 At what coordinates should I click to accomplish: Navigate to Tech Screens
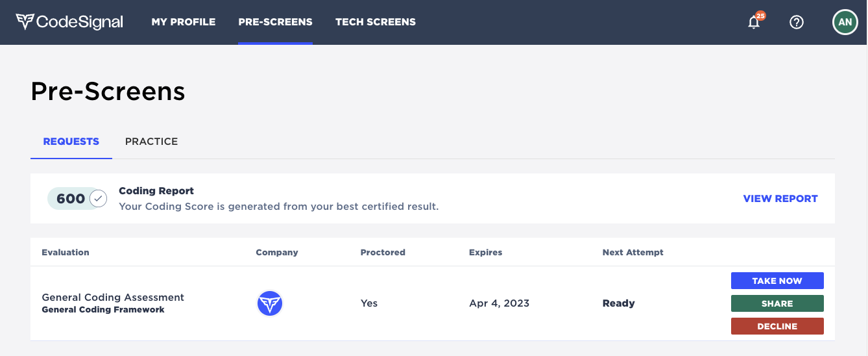click(x=376, y=22)
